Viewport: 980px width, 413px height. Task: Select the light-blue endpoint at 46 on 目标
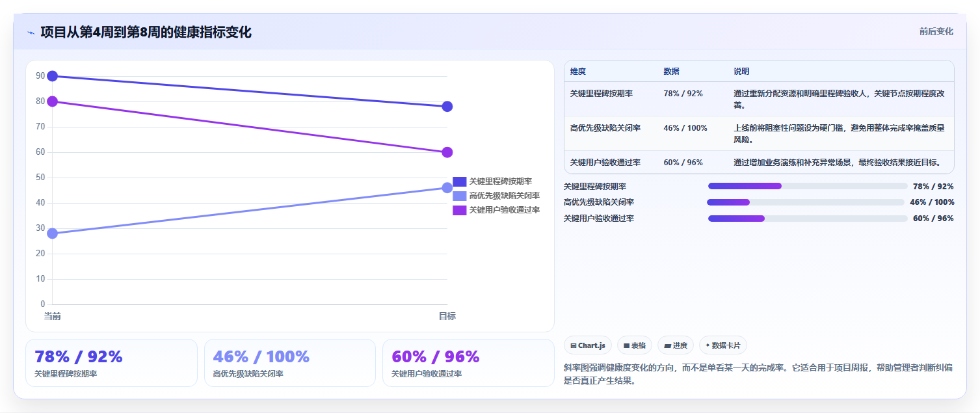(447, 188)
